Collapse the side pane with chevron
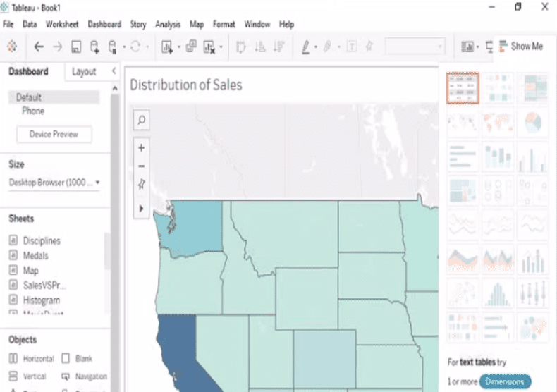The height and width of the screenshot is (392, 557). (x=114, y=71)
